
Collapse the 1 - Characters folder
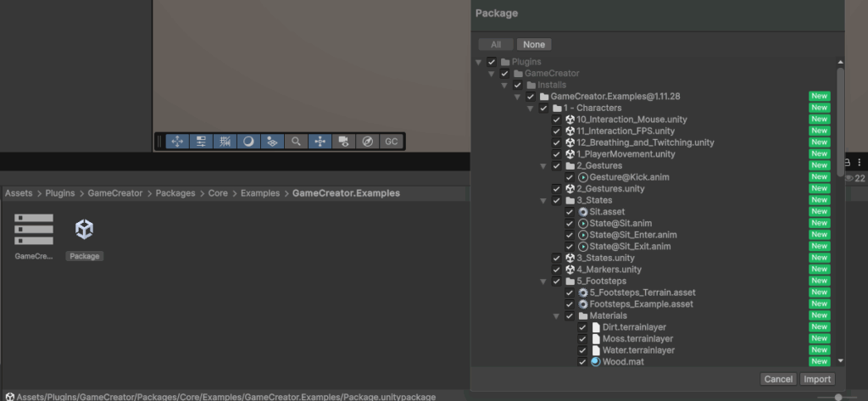[x=531, y=109]
